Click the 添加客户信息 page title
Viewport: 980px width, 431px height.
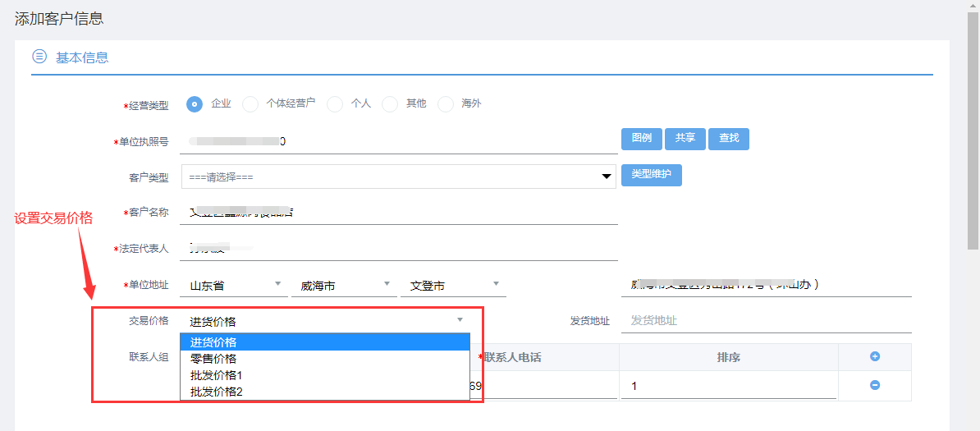(59, 18)
